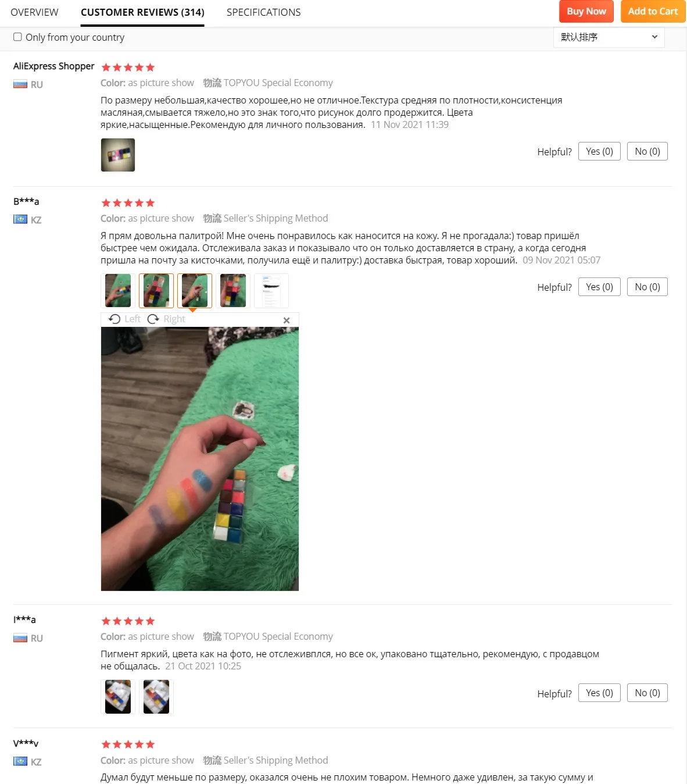
Task: Close the enlarged review photo viewer
Action: (287, 320)
